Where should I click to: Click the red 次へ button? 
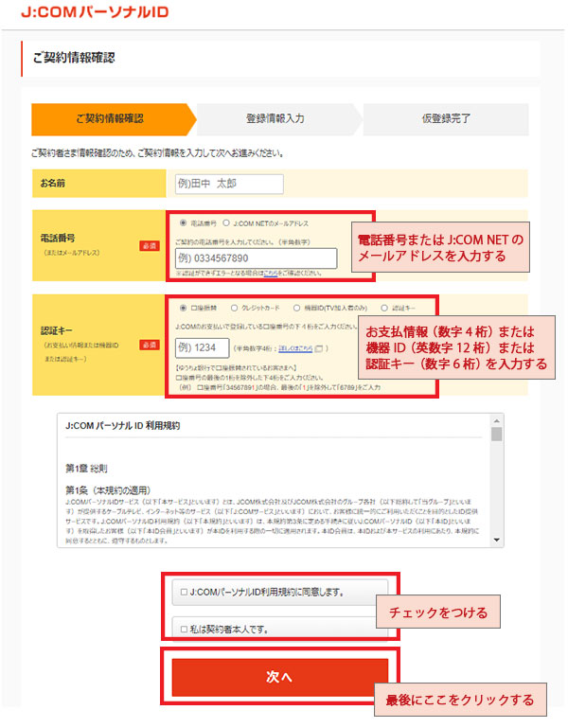[279, 677]
